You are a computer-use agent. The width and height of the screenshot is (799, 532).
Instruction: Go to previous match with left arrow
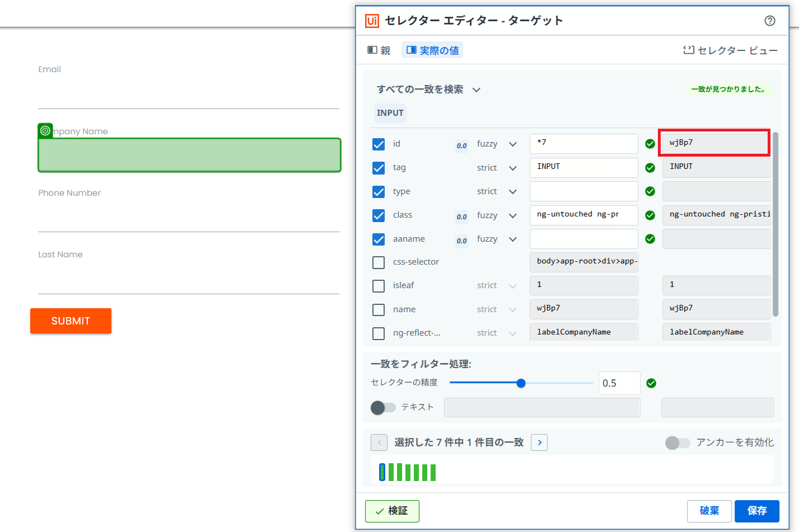[379, 442]
